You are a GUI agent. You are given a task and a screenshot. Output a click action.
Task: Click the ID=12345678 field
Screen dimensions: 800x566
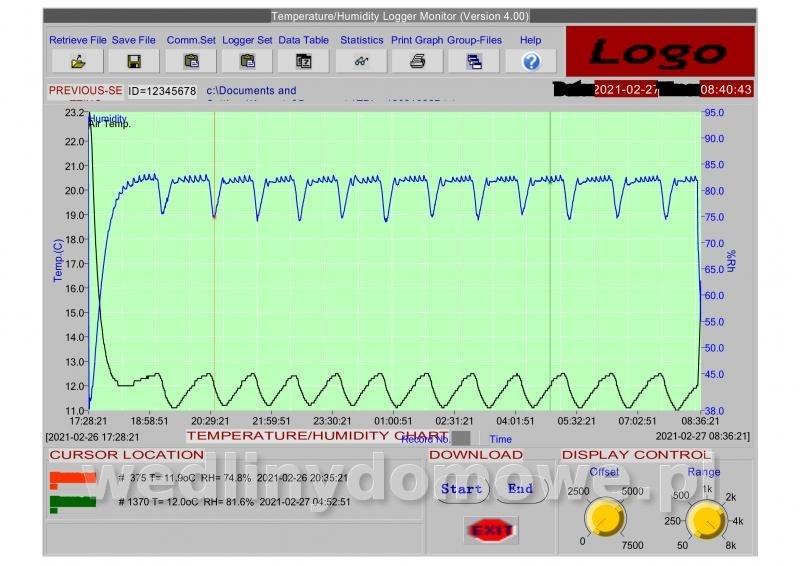click(x=162, y=91)
